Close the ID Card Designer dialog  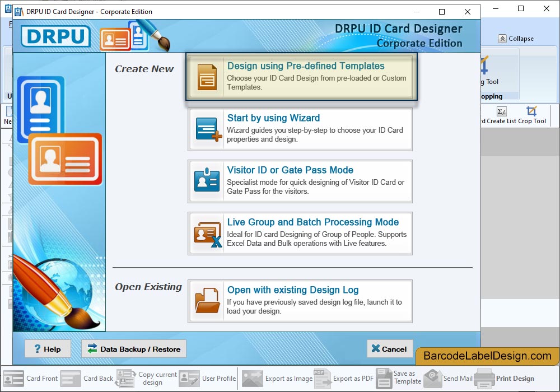tap(467, 12)
